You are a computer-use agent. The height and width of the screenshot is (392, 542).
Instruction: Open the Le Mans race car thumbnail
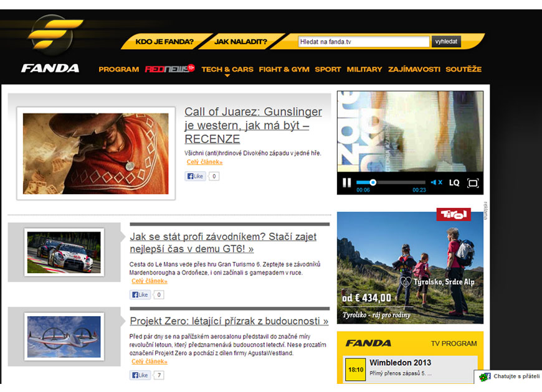[x=64, y=252]
